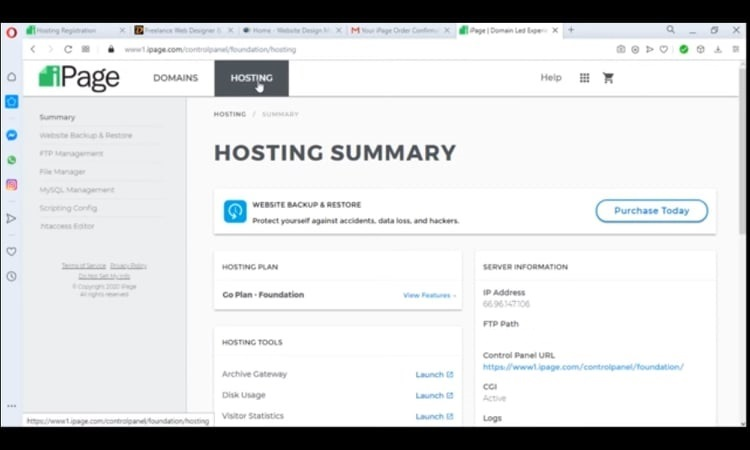The width and height of the screenshot is (750, 450).
Task: Launch Archive Gateway tool
Action: [434, 374]
